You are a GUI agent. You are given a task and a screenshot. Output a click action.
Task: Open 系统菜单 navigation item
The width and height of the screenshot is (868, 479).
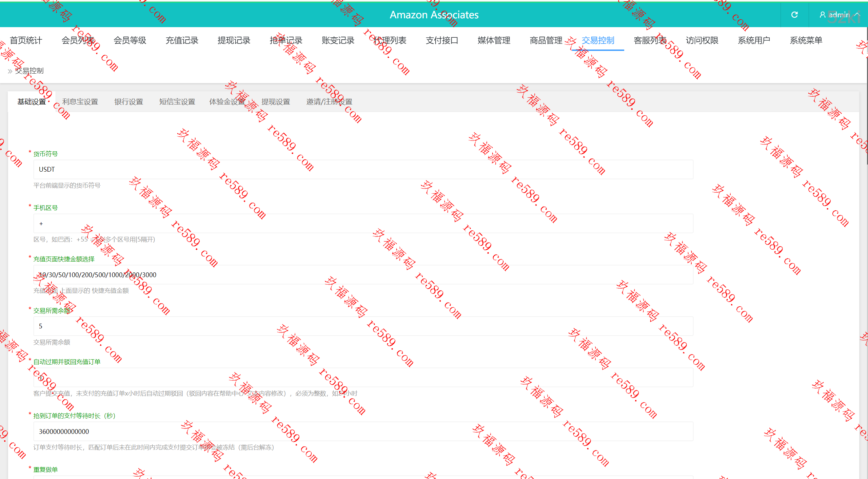click(x=806, y=40)
